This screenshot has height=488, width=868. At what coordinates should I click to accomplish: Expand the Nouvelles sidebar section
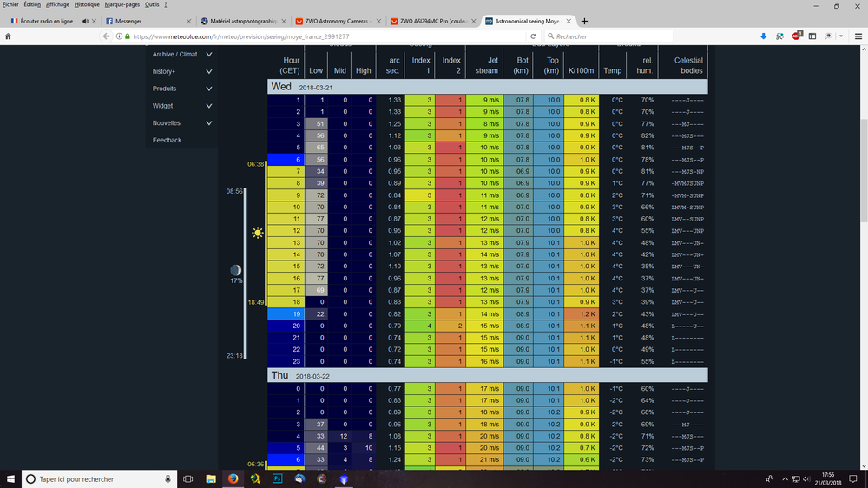pyautogui.click(x=208, y=123)
